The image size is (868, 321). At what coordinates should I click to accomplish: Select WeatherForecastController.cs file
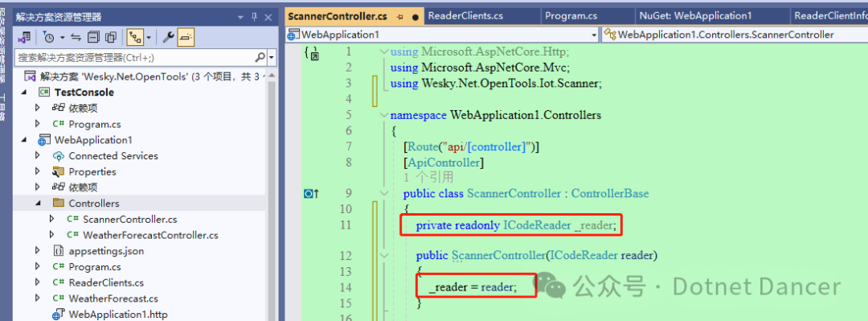coord(150,235)
